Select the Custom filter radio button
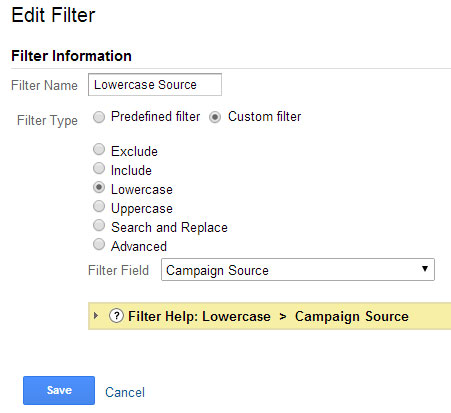This screenshot has height=413, width=451. [215, 117]
